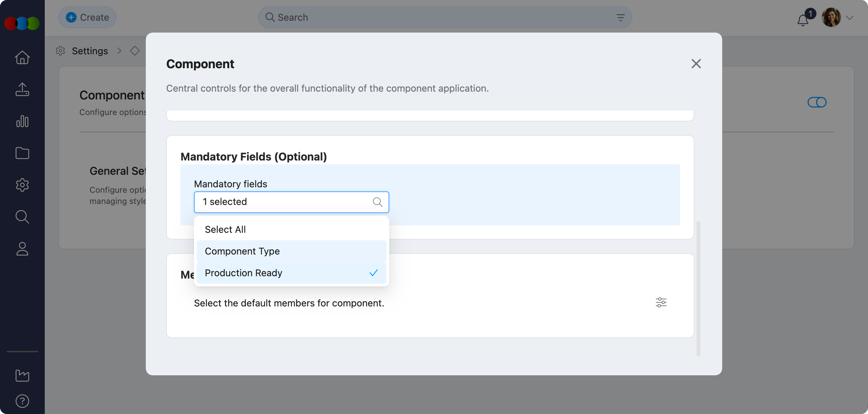Click the upload icon in sidebar
This screenshot has height=414, width=868.
[22, 90]
